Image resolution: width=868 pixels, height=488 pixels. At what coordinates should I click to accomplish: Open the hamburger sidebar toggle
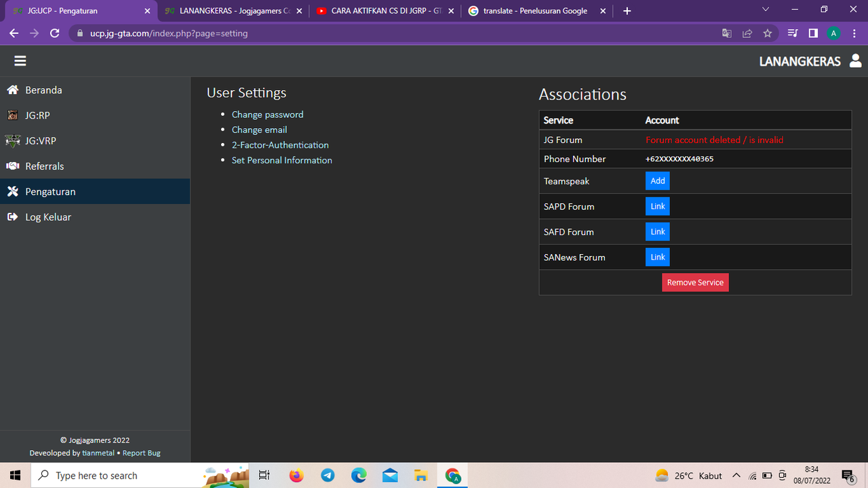tap(20, 61)
